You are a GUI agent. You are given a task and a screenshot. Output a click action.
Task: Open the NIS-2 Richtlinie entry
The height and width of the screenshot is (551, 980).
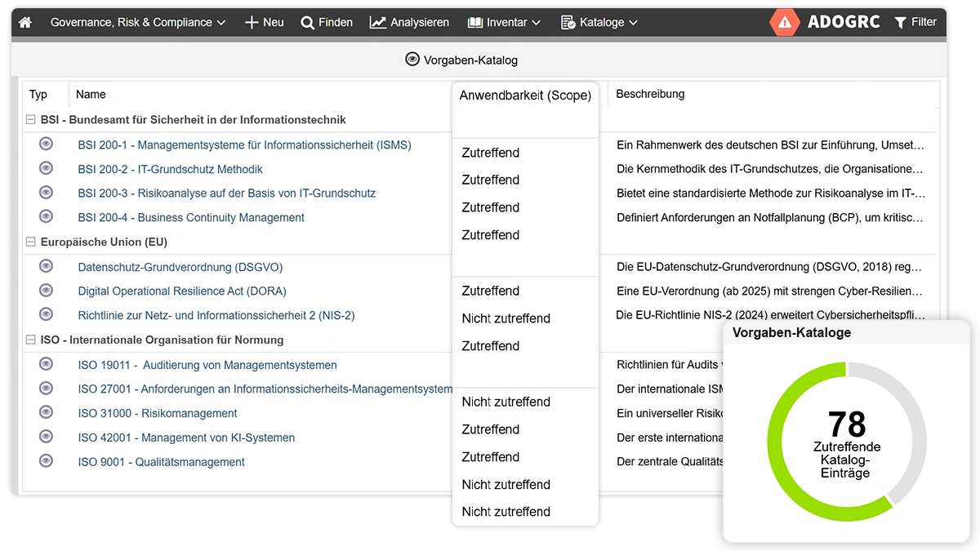(216, 316)
